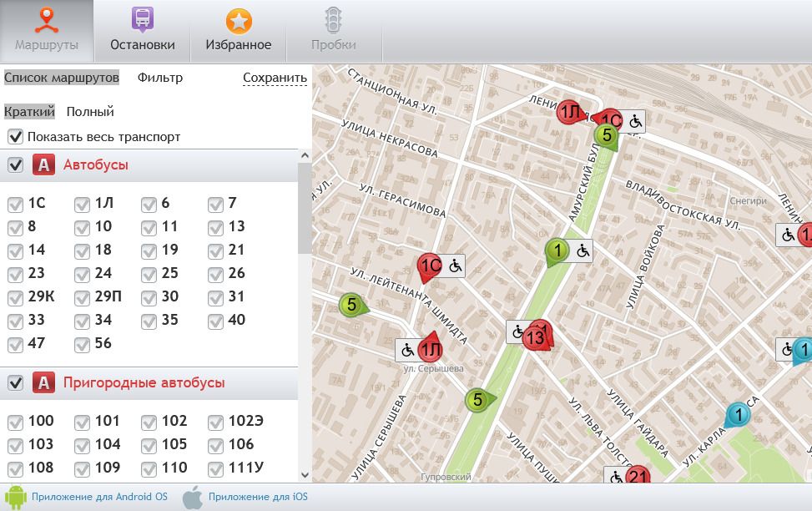
Task: Switch to the Маршруты tab
Action: point(47,30)
